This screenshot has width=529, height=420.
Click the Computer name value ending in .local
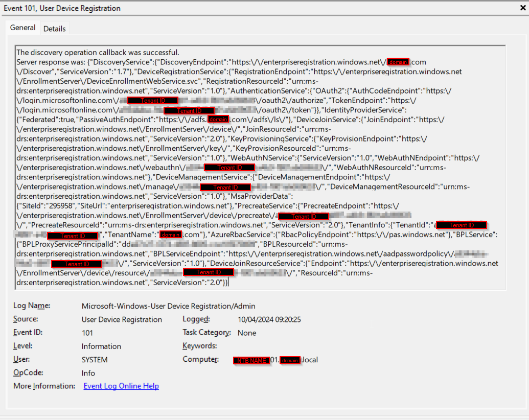tap(275, 360)
